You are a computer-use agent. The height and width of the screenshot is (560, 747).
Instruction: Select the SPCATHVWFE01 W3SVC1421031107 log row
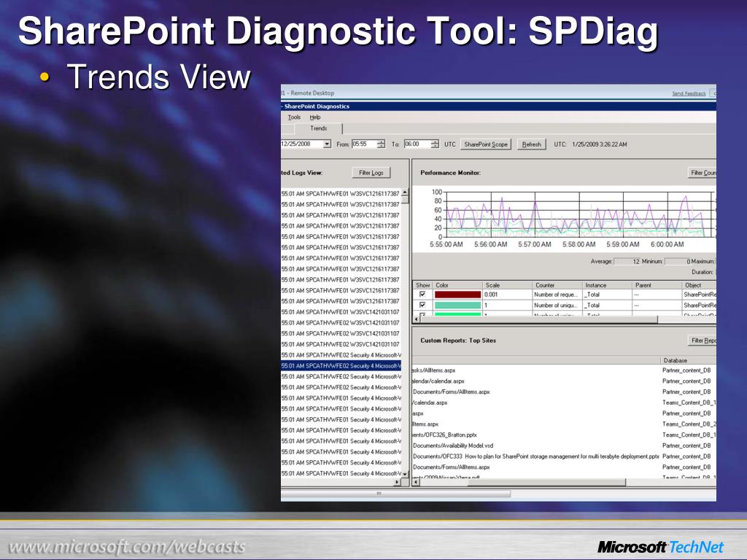click(341, 312)
